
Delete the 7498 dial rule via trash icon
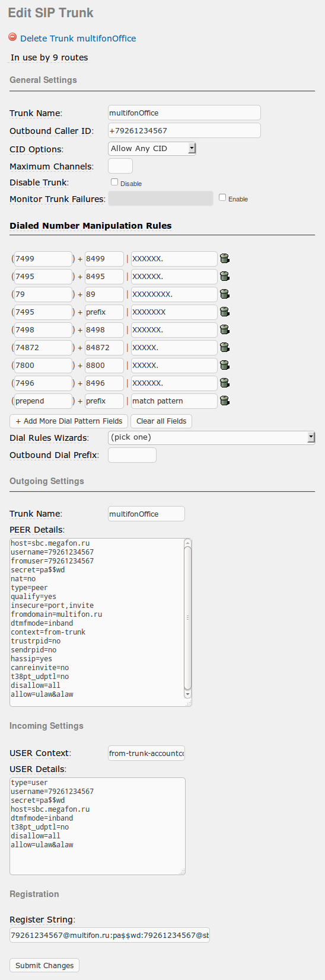click(x=224, y=329)
